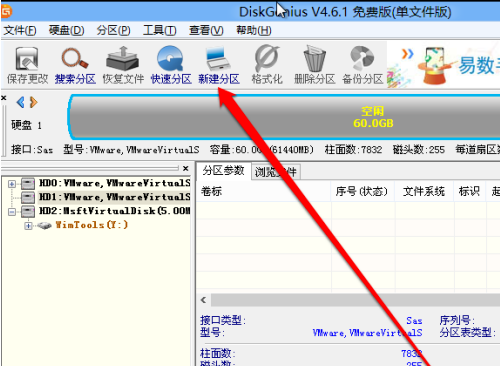Open Search Partition (搜索分区) tool
Screen dimensions: 500x366
[75, 65]
